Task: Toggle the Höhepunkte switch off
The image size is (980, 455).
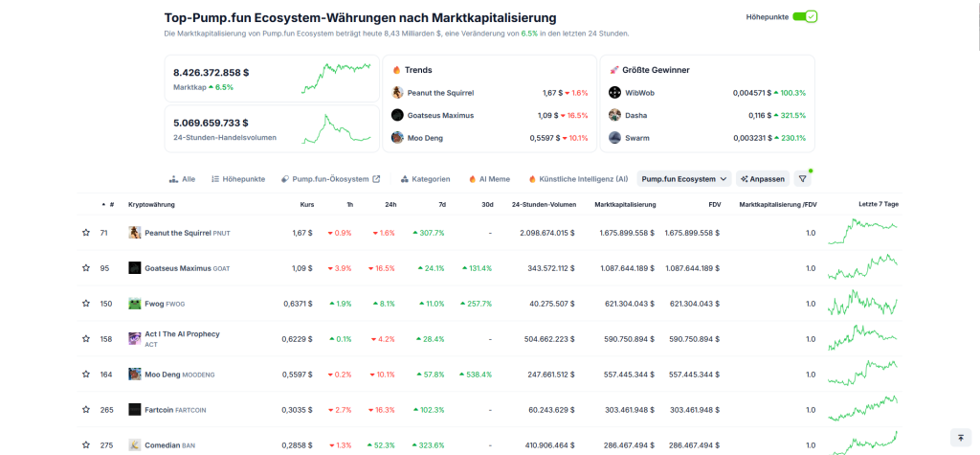Action: 804,17
